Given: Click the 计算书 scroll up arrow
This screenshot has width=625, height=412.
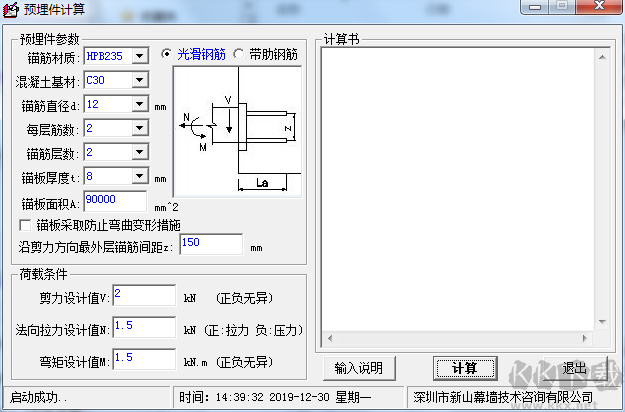Looking at the screenshot, I should [602, 57].
